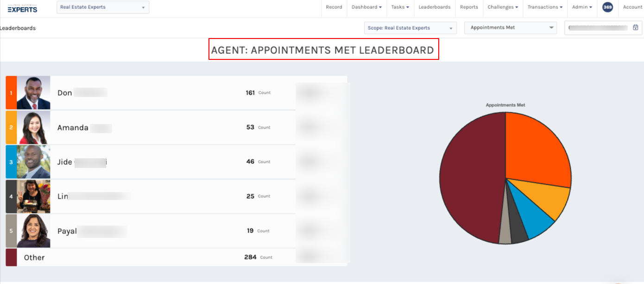Expand the Real Estate Experts selector near the logo
The height and width of the screenshot is (284, 644).
pyautogui.click(x=102, y=7)
